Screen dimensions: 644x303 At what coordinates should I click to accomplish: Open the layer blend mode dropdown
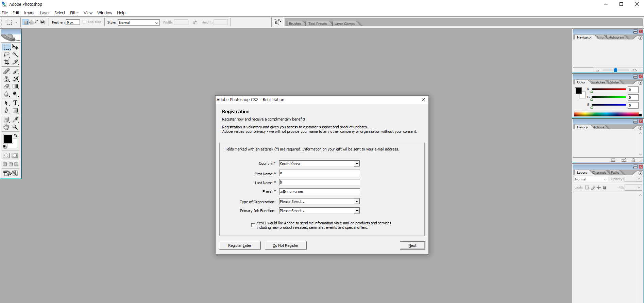pyautogui.click(x=591, y=179)
